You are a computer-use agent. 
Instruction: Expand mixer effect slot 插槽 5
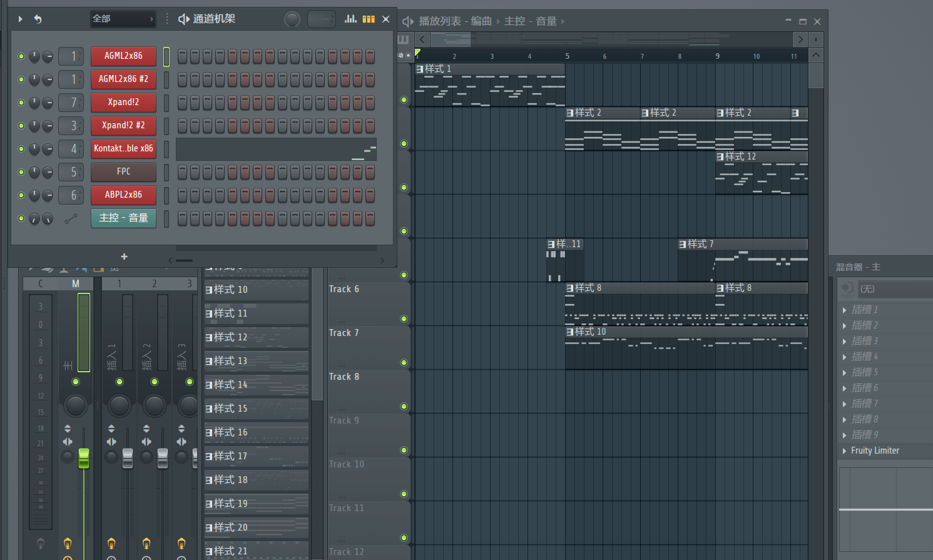845,372
